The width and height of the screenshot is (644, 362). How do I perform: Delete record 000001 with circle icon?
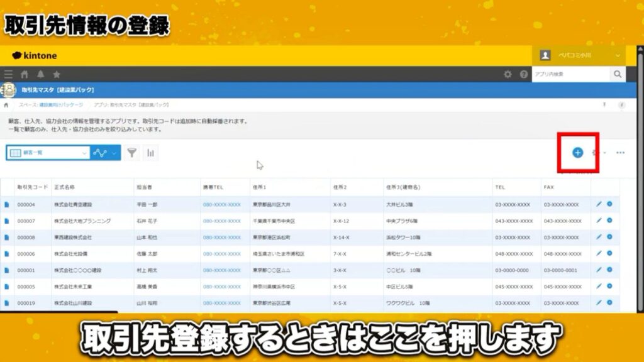(609, 270)
